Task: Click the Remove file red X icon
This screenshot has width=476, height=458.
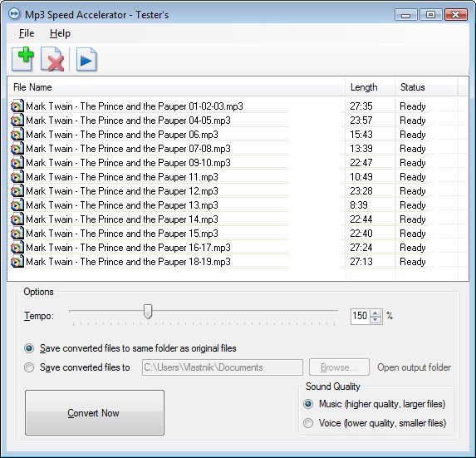Action: (x=52, y=59)
